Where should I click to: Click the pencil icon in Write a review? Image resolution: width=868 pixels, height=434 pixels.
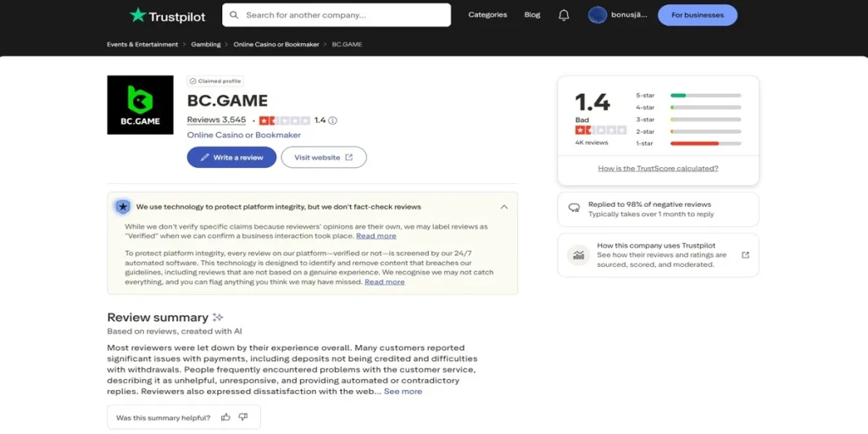(x=205, y=157)
